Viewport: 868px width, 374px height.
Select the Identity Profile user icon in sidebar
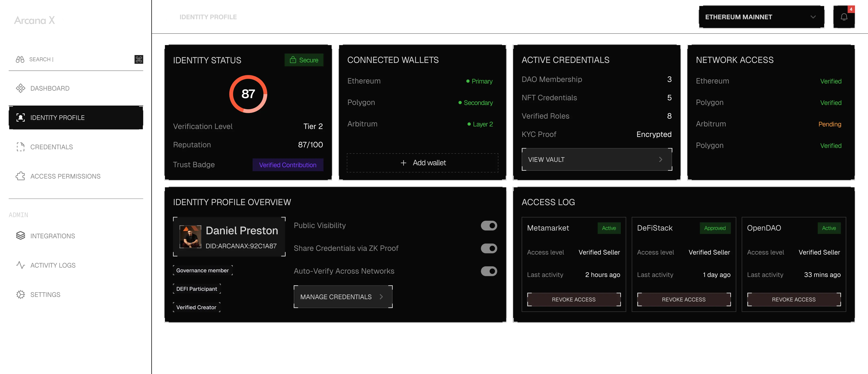(x=20, y=117)
